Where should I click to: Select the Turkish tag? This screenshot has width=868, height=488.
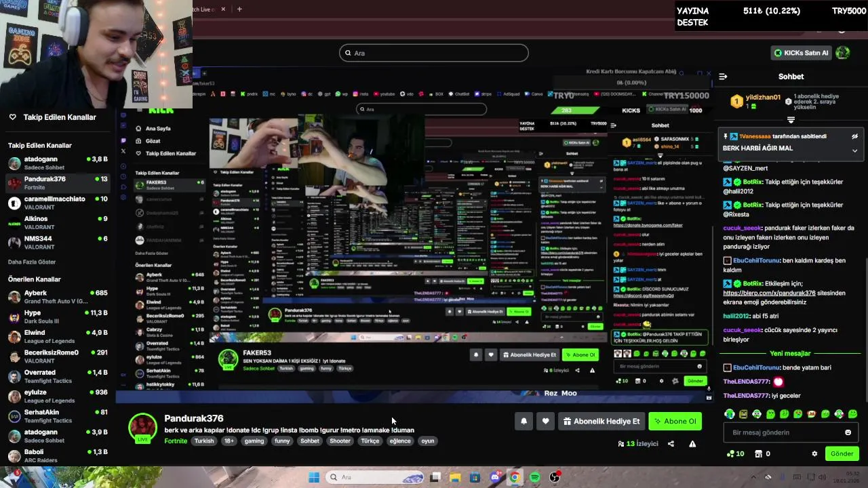tap(204, 441)
